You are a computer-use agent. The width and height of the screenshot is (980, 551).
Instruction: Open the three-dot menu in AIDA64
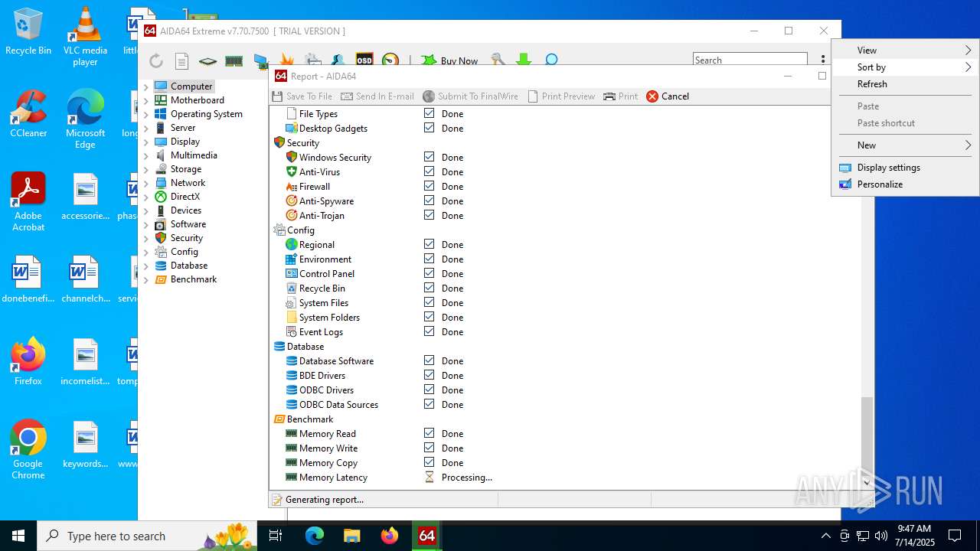[822, 60]
